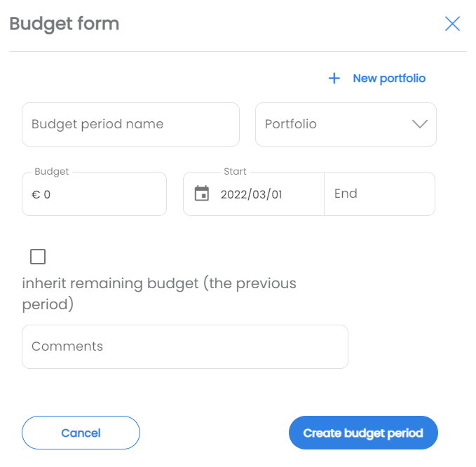Submit with Create budget period button
The image size is (476, 467).
pyautogui.click(x=363, y=433)
